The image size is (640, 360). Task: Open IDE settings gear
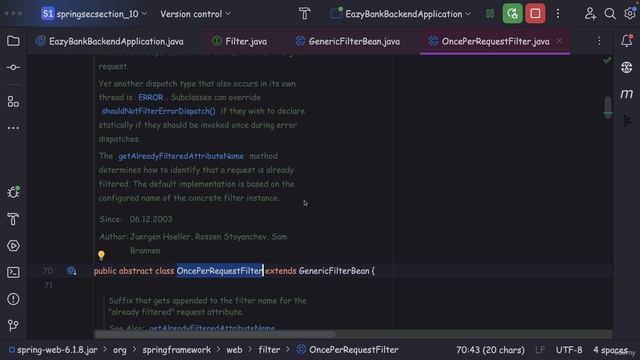coord(630,14)
